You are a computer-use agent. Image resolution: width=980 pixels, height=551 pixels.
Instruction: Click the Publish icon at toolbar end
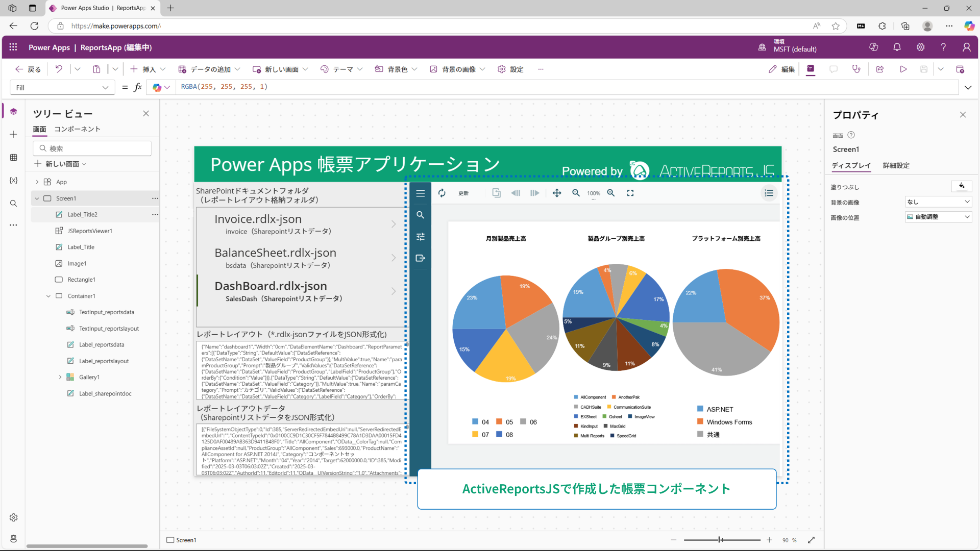pyautogui.click(x=960, y=69)
